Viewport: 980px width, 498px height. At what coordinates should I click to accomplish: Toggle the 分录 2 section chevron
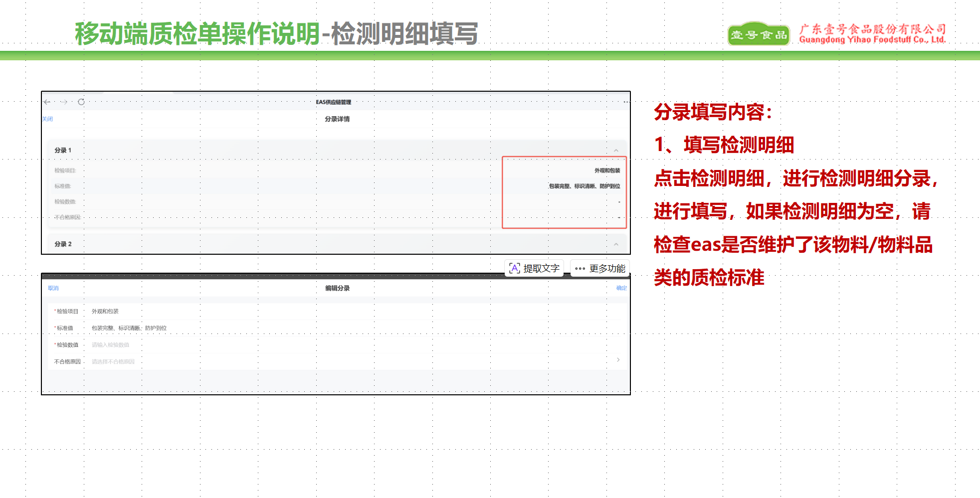click(x=616, y=244)
